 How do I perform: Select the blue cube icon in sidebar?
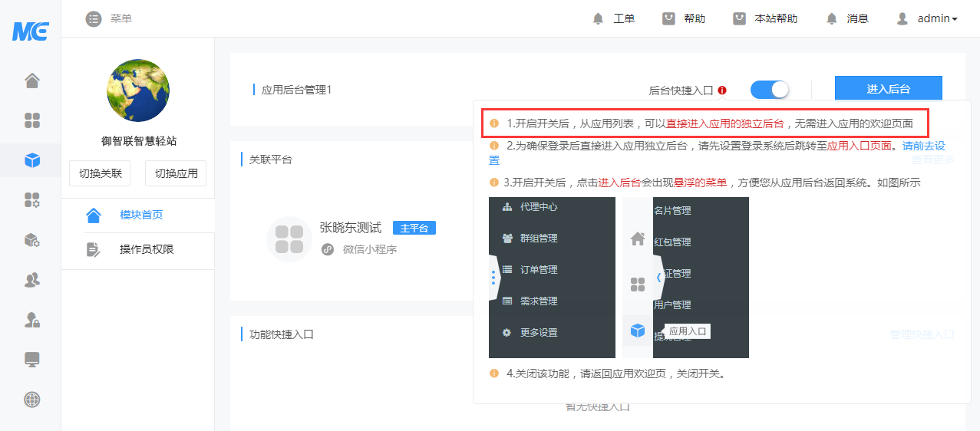coord(31,160)
